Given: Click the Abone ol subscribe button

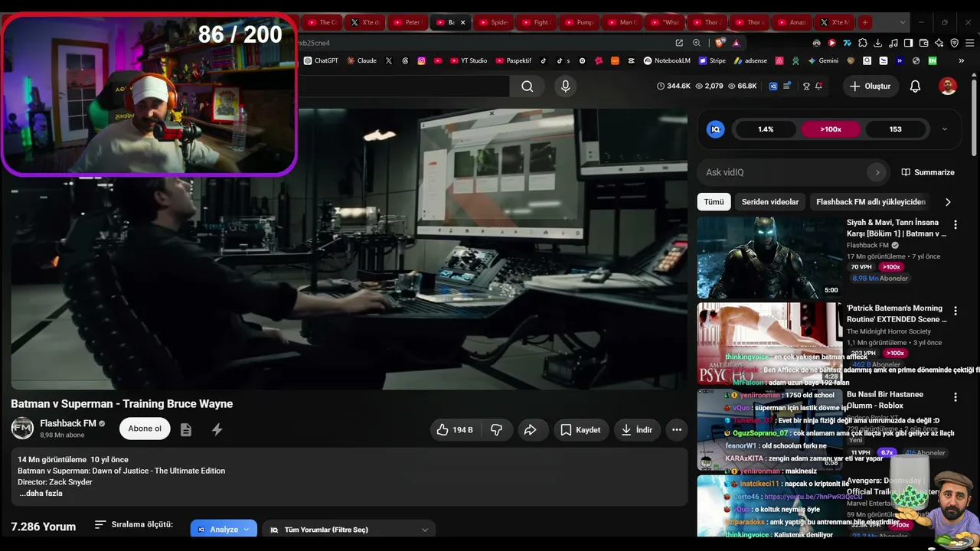Looking at the screenshot, I should click(145, 429).
